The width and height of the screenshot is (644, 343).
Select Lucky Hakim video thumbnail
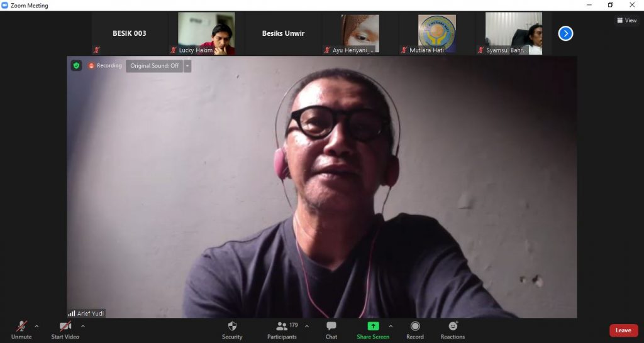point(206,33)
